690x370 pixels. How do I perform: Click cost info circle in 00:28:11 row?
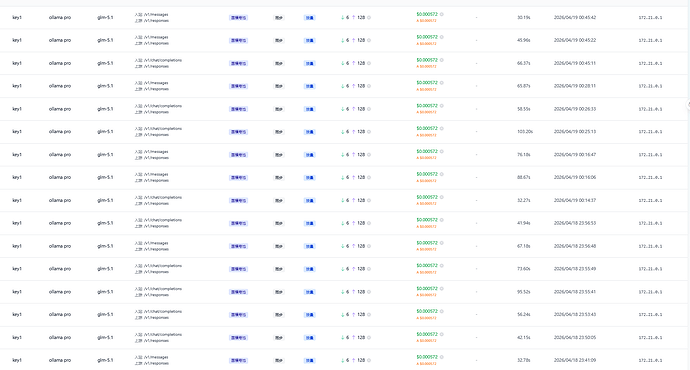pos(441,83)
